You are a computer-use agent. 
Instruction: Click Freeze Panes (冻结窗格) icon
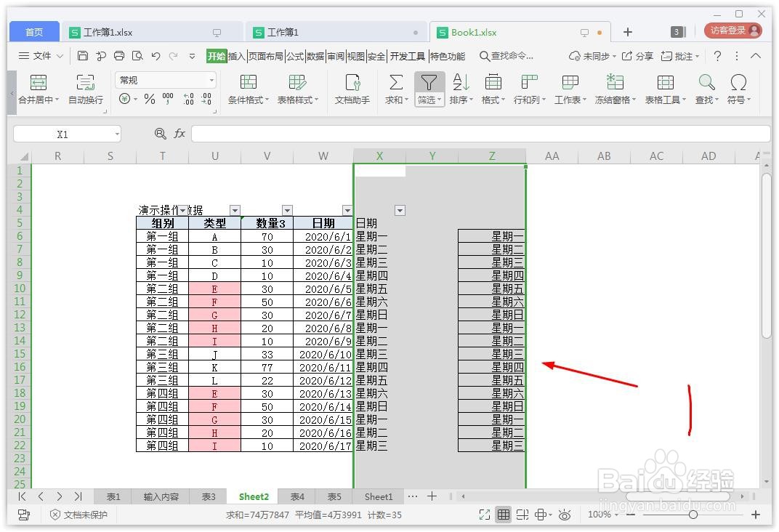(615, 82)
